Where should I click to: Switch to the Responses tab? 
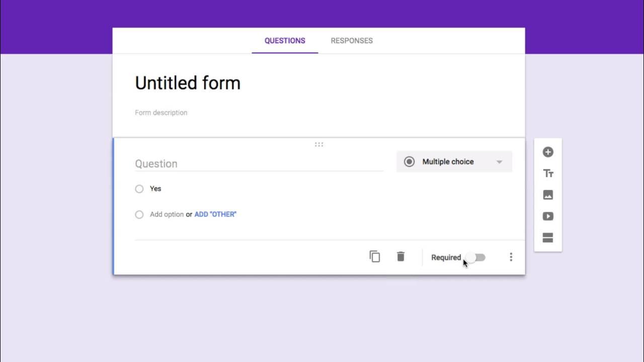[352, 41]
